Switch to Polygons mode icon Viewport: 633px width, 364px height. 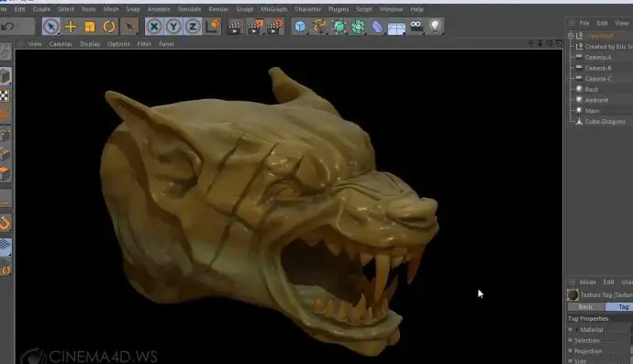[6, 173]
